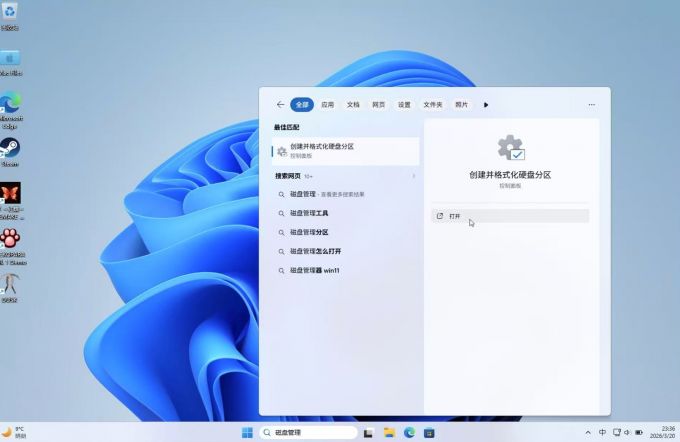Click the volume speaker icon in tray

pos(627,432)
